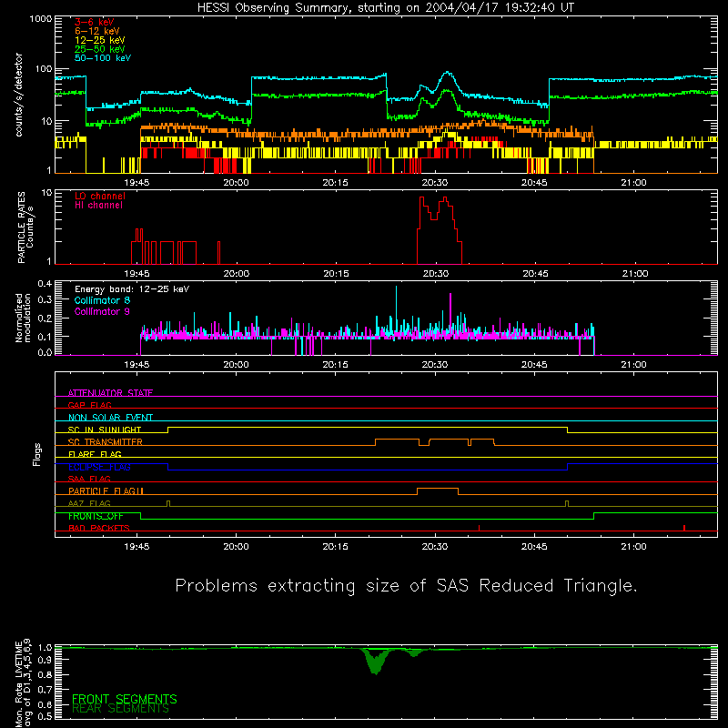Click 19:45 tick under the flags panel

(136, 547)
